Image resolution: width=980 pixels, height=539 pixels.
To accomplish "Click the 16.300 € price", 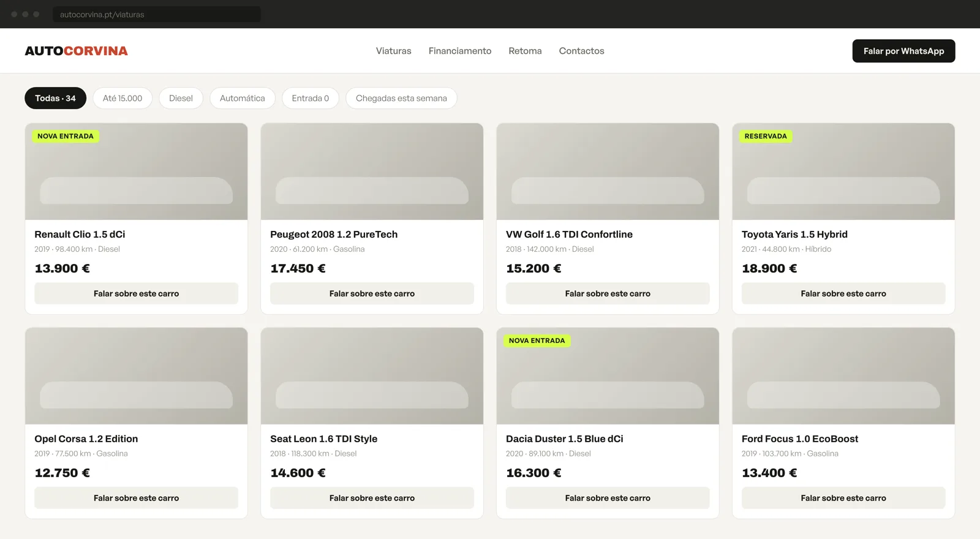I will point(533,473).
